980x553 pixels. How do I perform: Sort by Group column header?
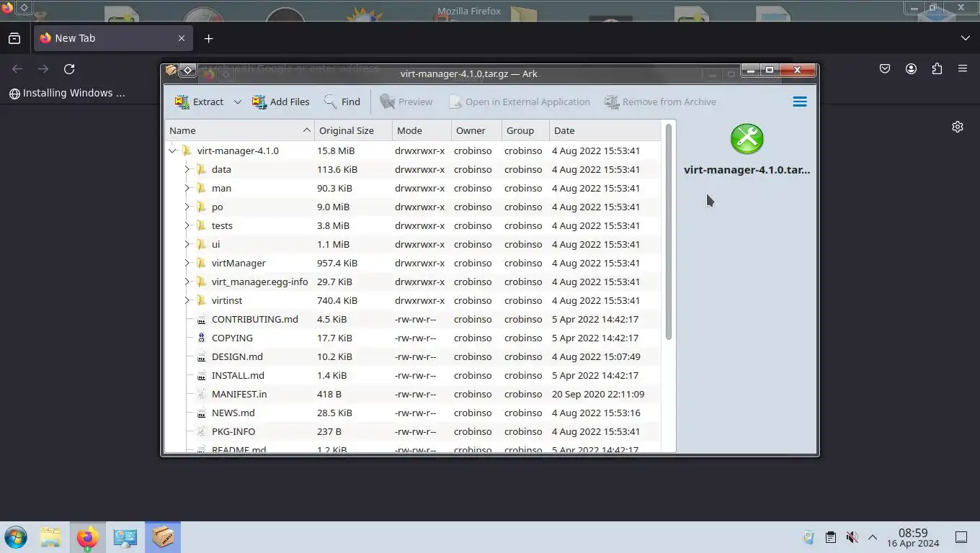point(525,130)
